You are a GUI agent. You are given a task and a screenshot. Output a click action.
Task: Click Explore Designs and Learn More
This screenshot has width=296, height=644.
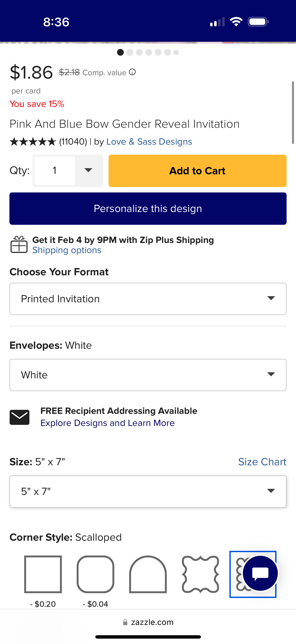(x=107, y=423)
